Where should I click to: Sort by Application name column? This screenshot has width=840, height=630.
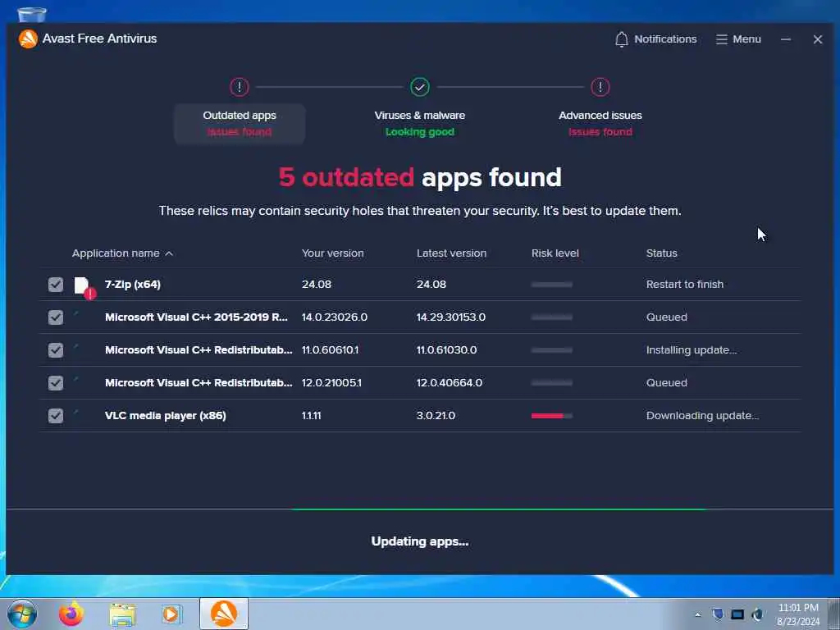pos(123,253)
